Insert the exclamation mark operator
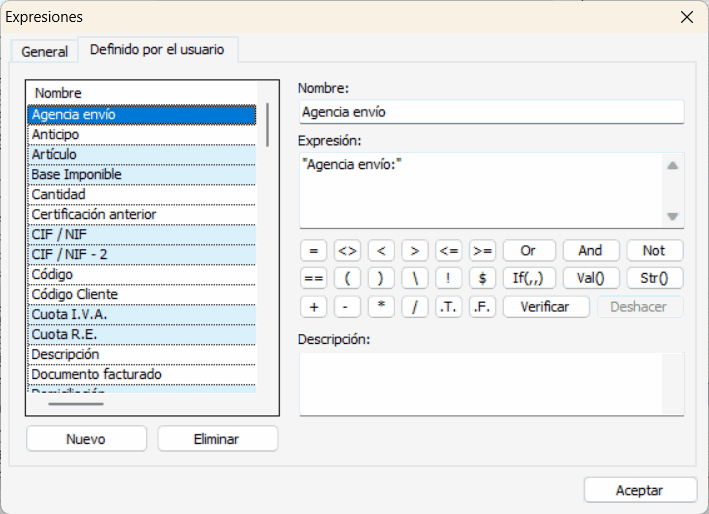Image resolution: width=709 pixels, height=514 pixels. click(449, 278)
